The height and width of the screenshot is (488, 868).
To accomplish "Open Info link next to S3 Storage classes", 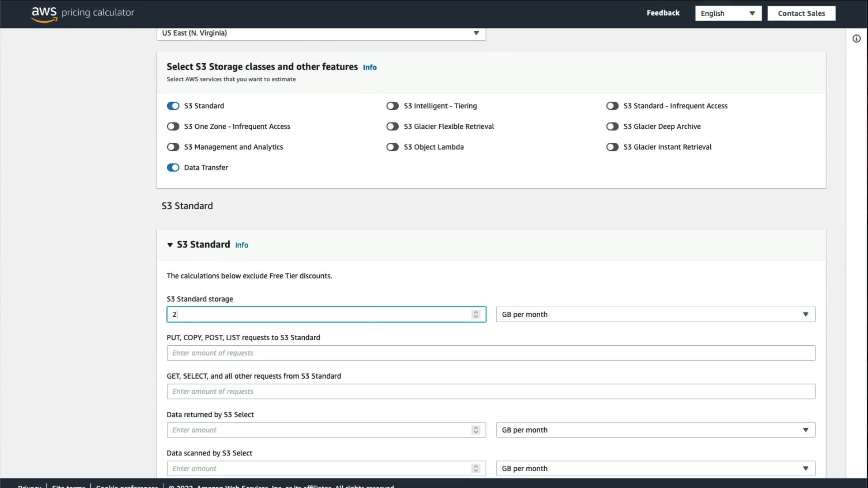I will tap(369, 67).
